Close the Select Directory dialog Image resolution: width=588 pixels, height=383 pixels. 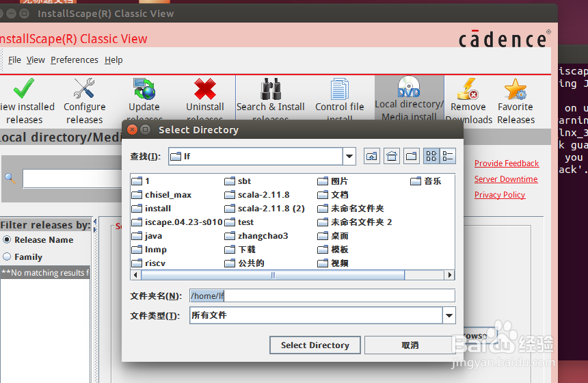[x=132, y=130]
